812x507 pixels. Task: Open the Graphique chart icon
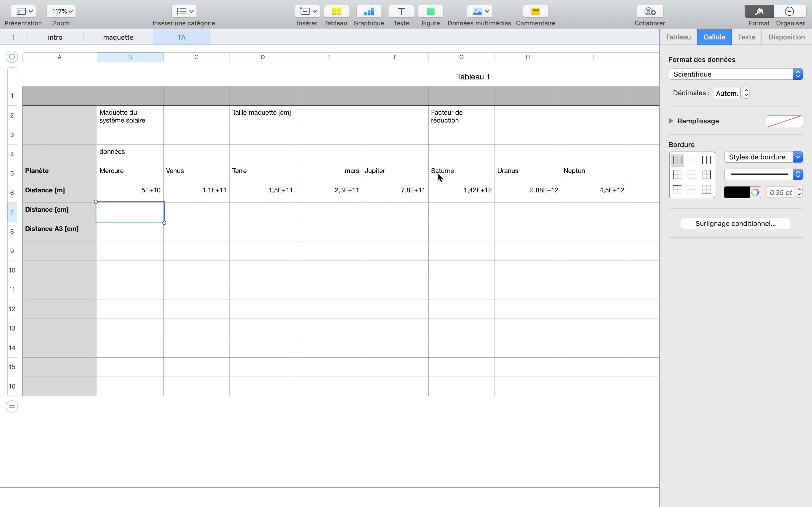(x=369, y=11)
